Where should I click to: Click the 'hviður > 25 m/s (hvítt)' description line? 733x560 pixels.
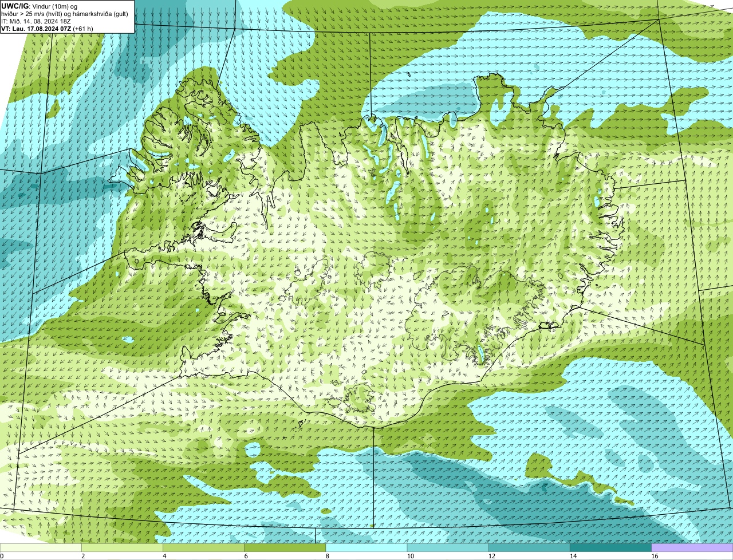65,14
